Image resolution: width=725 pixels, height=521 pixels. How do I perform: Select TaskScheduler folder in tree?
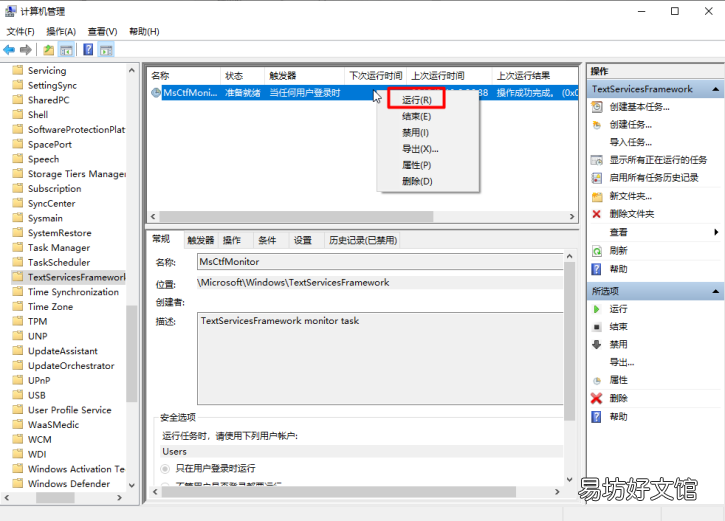59,263
